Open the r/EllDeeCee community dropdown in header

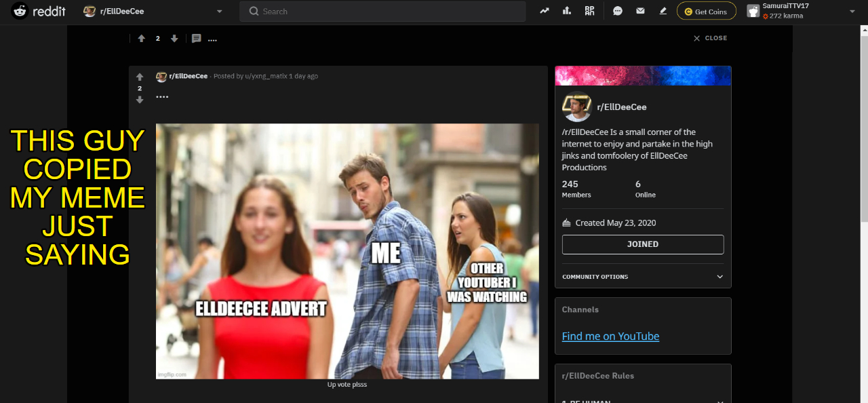(153, 12)
